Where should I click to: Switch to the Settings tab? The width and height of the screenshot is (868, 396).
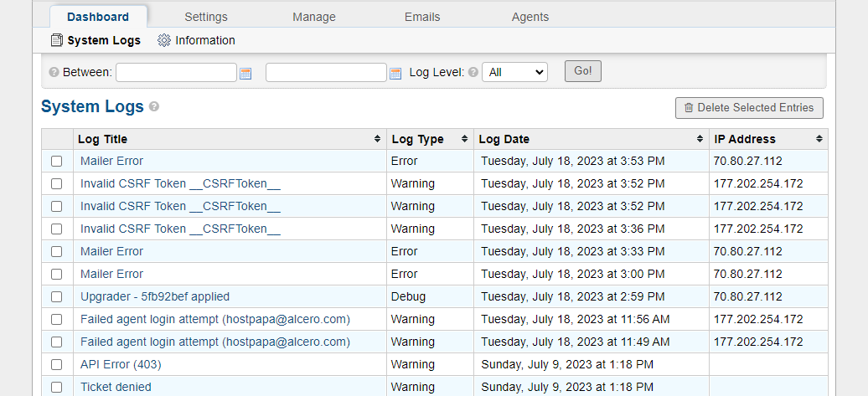[x=206, y=17]
